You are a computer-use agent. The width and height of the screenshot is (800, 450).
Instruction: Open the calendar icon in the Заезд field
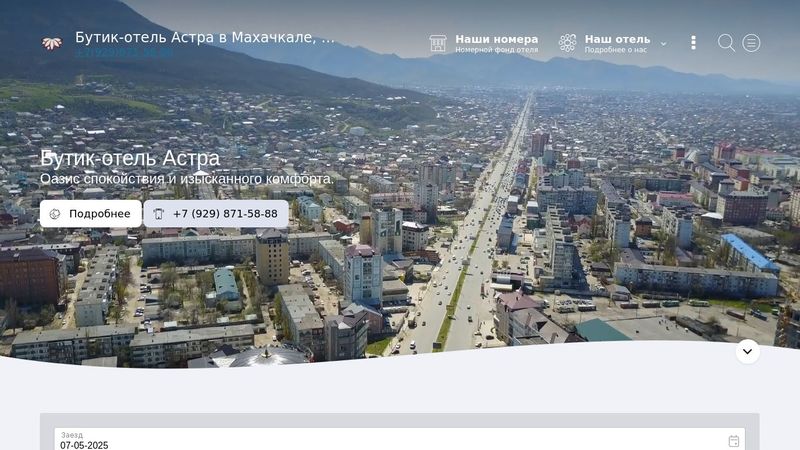[x=734, y=441]
